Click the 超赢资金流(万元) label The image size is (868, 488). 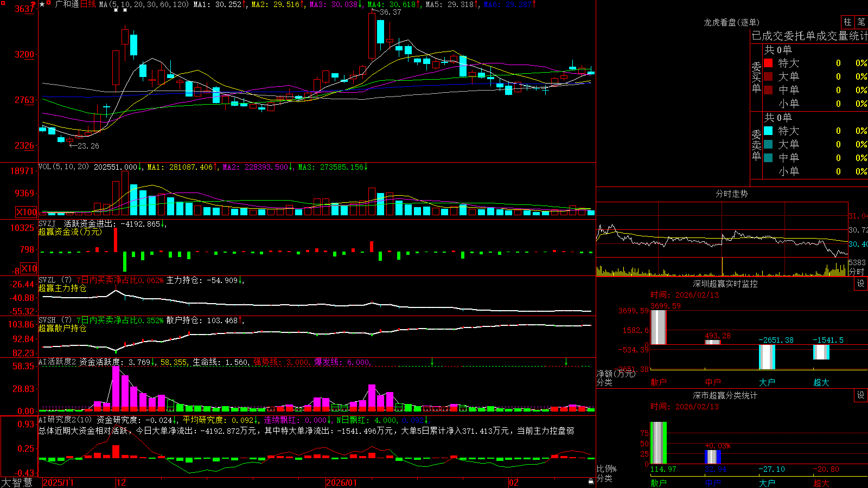click(x=70, y=232)
